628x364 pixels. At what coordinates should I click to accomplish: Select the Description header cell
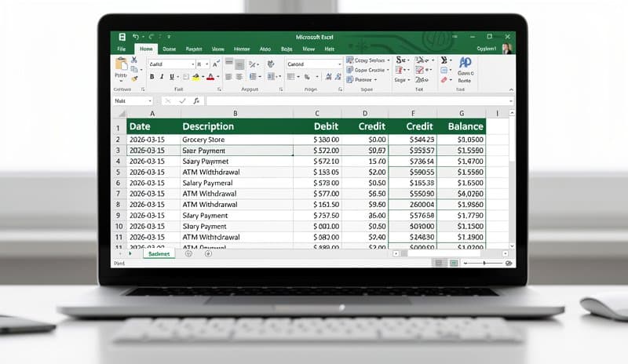237,126
